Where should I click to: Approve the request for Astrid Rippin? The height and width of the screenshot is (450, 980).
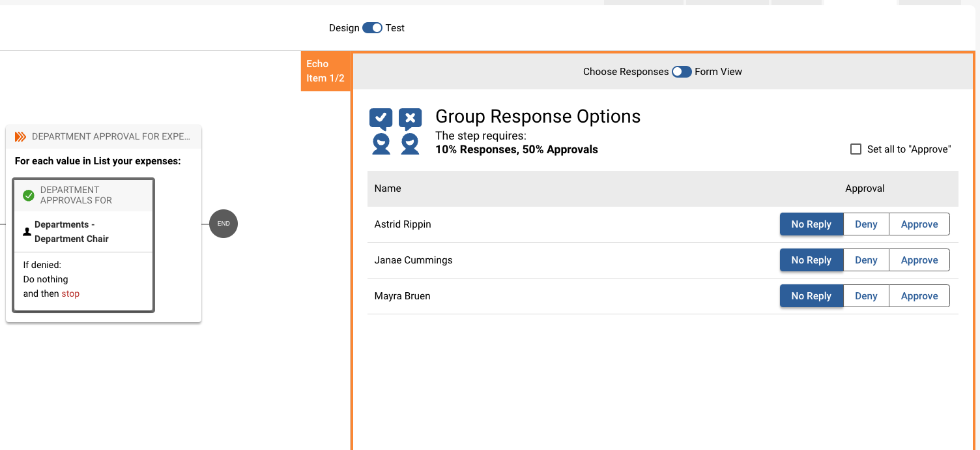click(919, 224)
